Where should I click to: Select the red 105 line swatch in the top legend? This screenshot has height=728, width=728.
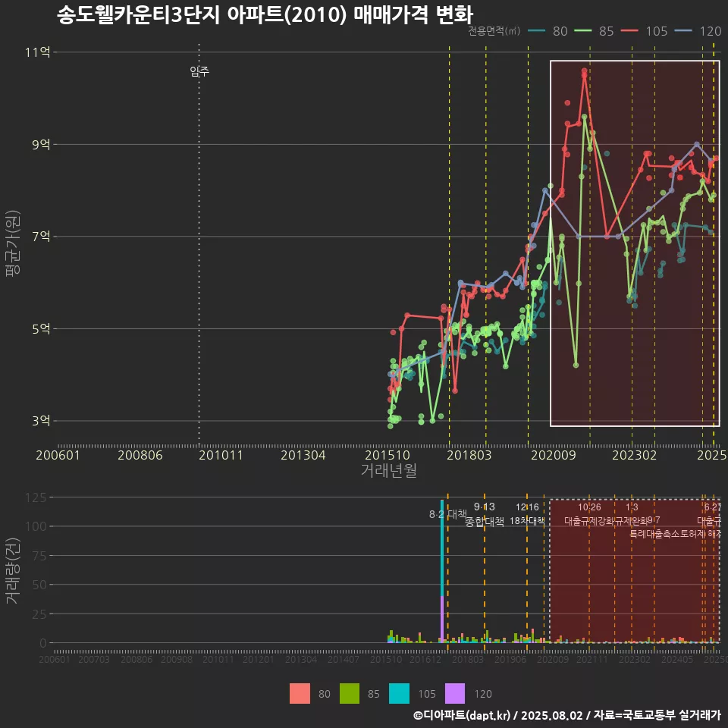coord(629,31)
